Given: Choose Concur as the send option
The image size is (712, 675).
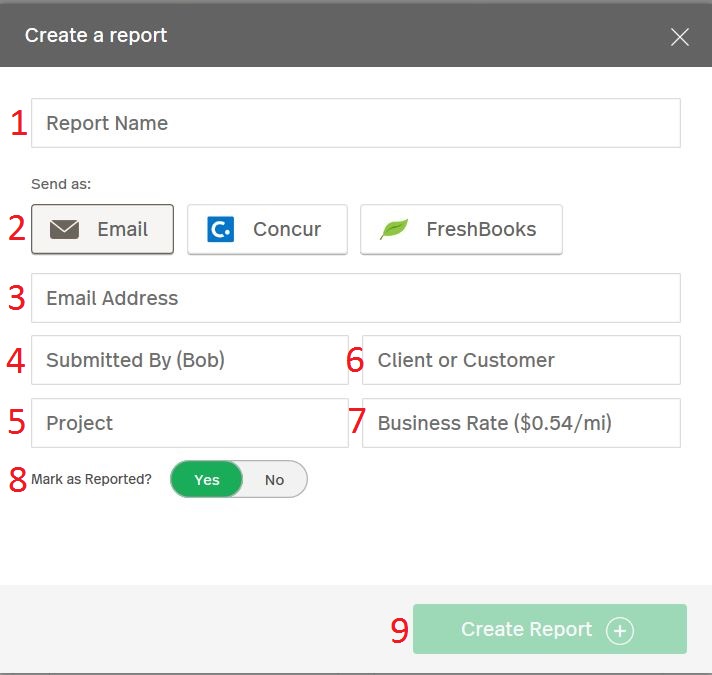Looking at the screenshot, I should click(x=267, y=229).
